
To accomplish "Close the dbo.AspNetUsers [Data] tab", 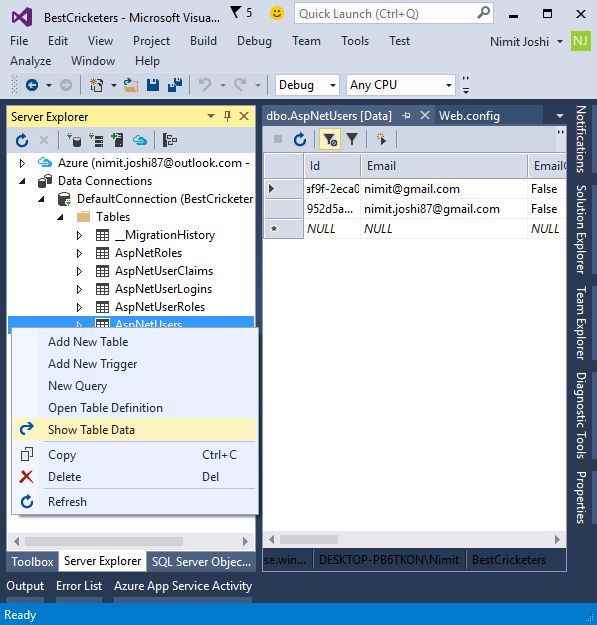I will (x=425, y=116).
